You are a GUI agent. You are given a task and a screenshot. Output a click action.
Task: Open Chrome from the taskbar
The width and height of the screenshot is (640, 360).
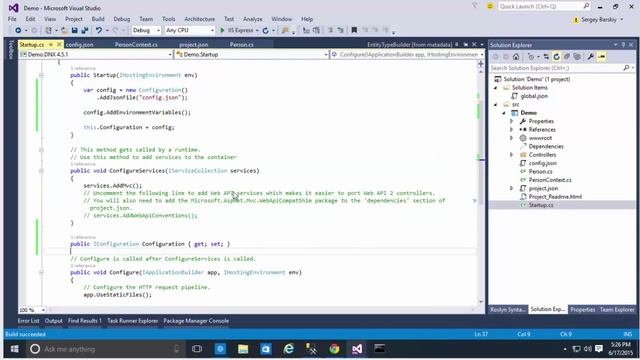334,349
